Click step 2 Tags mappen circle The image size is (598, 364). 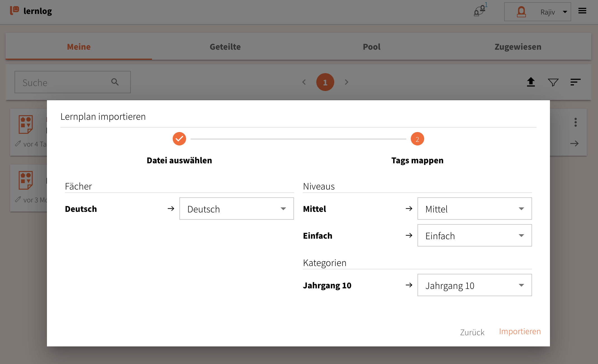point(417,139)
